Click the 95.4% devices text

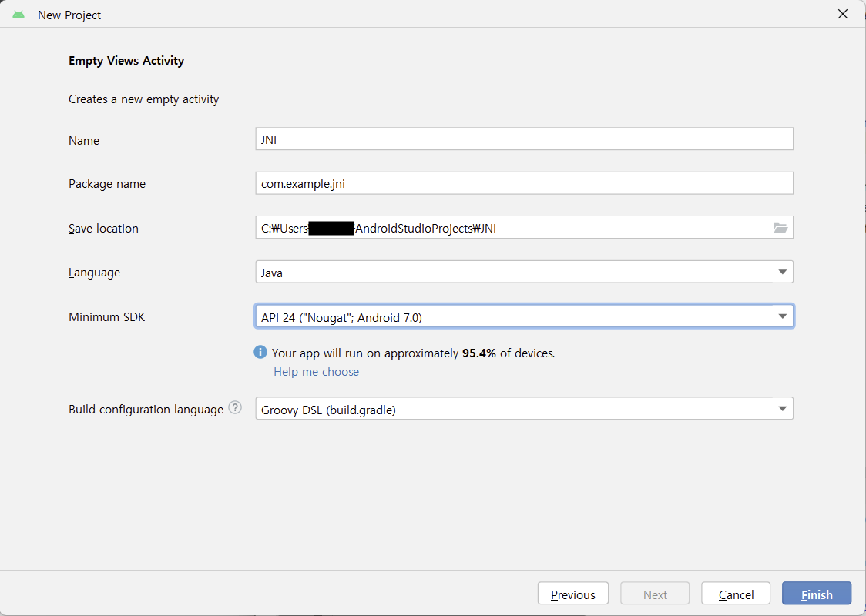[x=413, y=353]
